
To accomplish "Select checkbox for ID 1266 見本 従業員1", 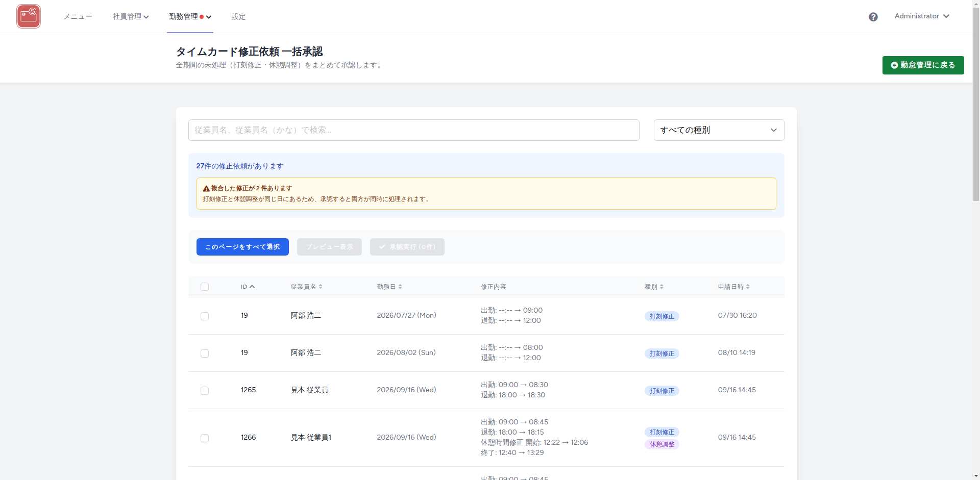I will [205, 438].
